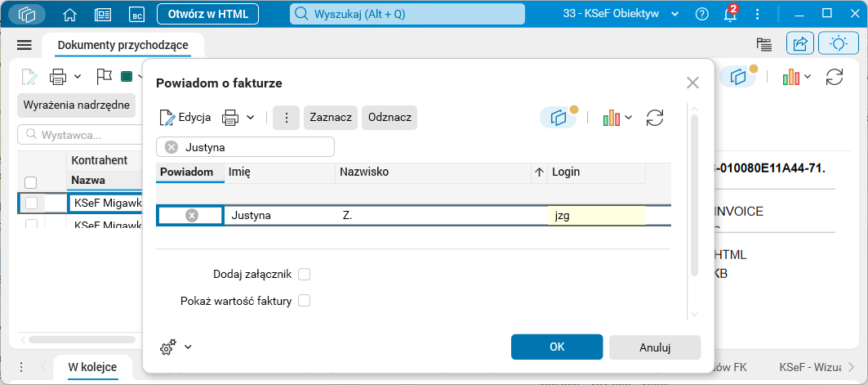Viewport: 868px width, 385px height.
Task: Focus the Wystawca search field
Action: (x=80, y=135)
